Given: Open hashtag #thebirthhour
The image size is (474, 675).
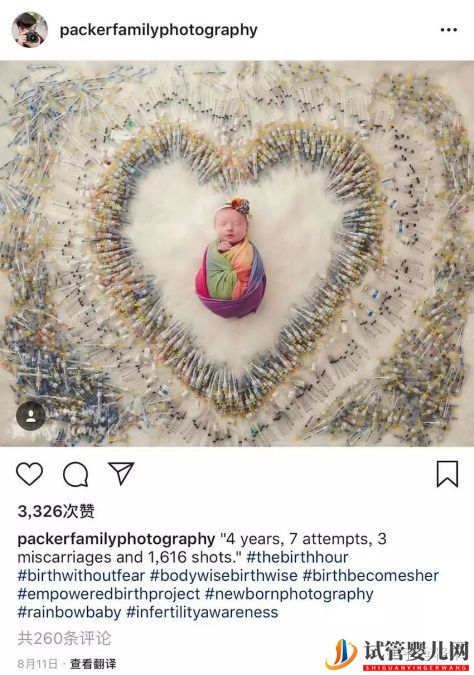Looking at the screenshot, I should click(297, 557).
